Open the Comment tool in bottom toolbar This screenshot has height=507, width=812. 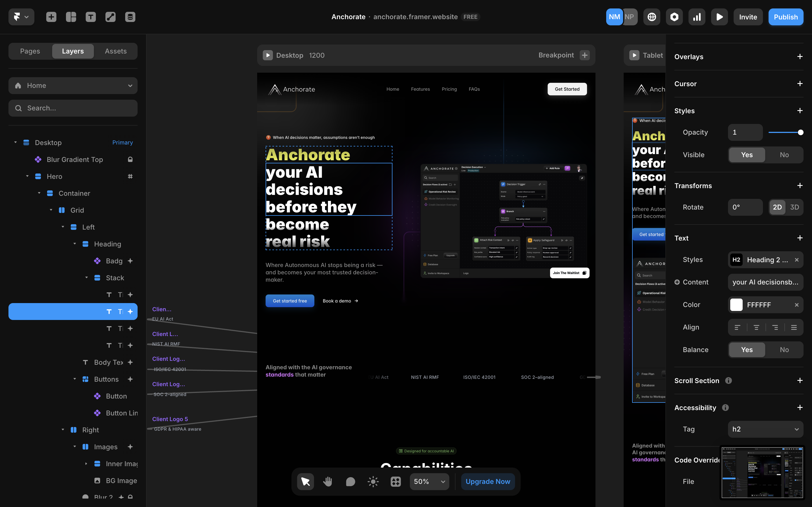pyautogui.click(x=350, y=482)
